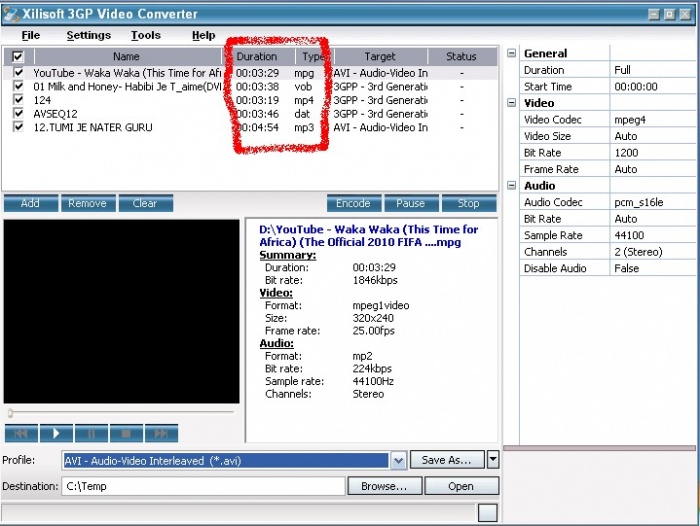The width and height of the screenshot is (700, 526).
Task: Open the Tools menu
Action: [146, 35]
